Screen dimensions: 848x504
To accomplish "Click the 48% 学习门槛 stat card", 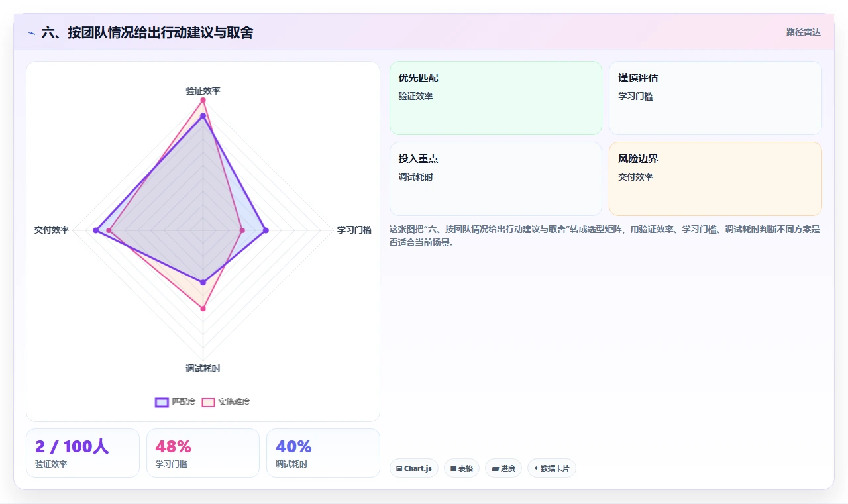I will [x=203, y=453].
